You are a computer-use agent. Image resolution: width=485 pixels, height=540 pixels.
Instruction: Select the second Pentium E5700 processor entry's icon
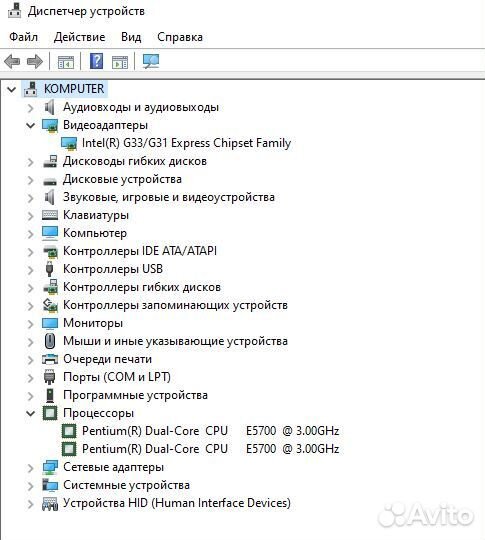point(69,449)
